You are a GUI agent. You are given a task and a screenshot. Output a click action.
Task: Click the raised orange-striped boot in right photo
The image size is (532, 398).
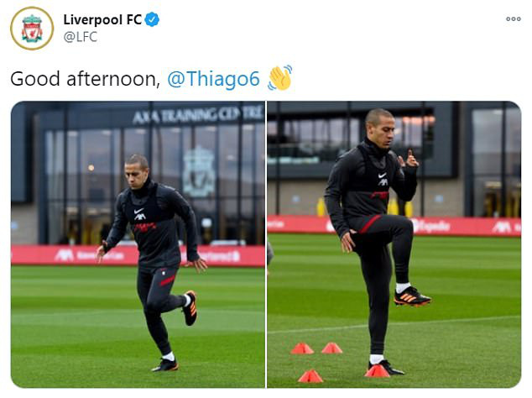tap(412, 296)
